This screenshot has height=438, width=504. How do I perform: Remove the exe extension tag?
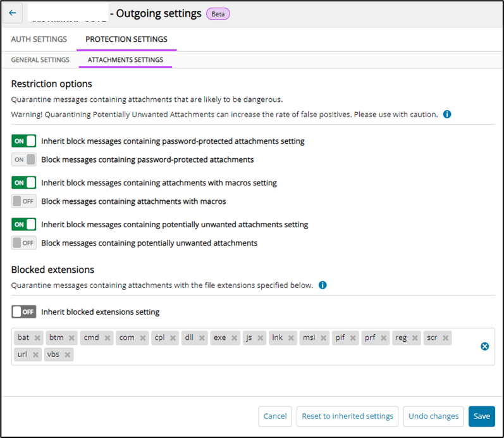click(x=235, y=338)
